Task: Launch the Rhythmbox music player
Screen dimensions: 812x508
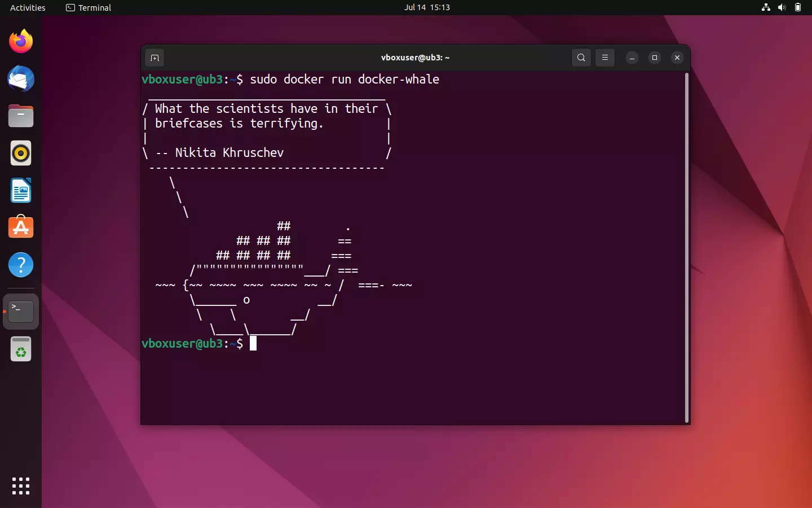Action: click(20, 153)
